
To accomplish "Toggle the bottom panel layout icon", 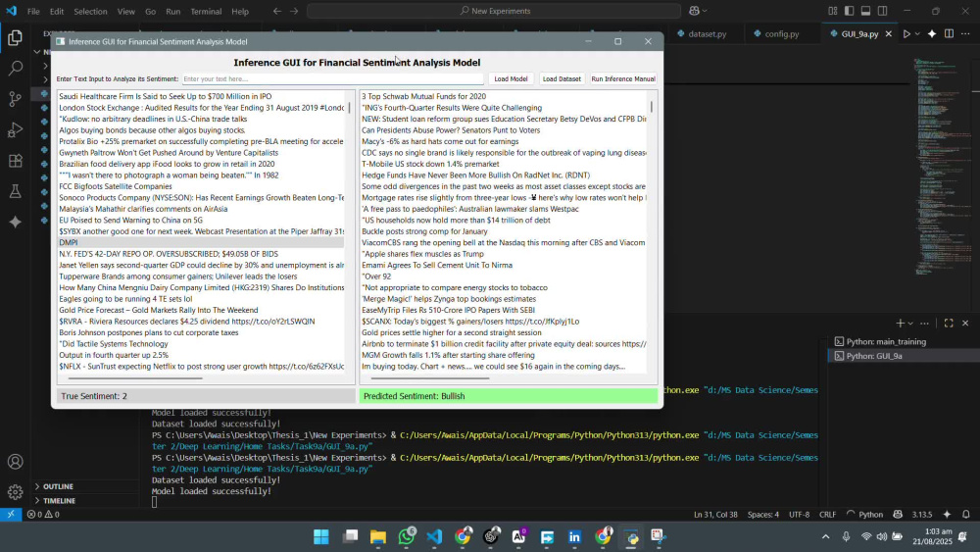I will click(865, 11).
